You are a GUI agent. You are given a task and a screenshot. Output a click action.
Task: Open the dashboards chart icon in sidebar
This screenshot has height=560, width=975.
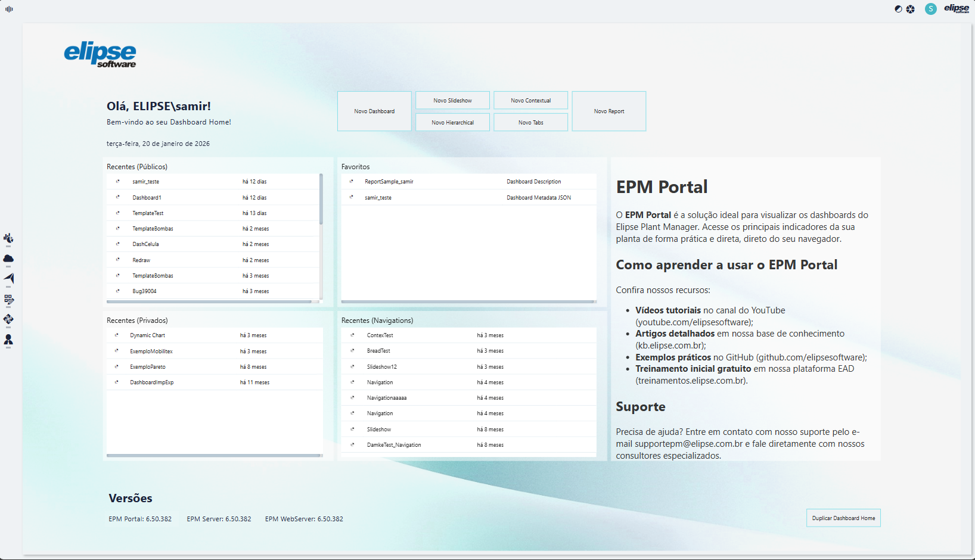pos(8,238)
